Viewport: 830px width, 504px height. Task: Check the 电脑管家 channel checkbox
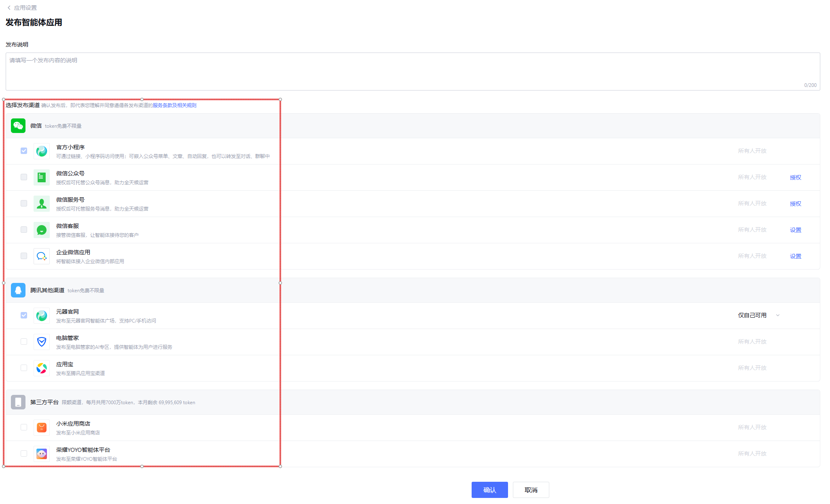pyautogui.click(x=24, y=342)
